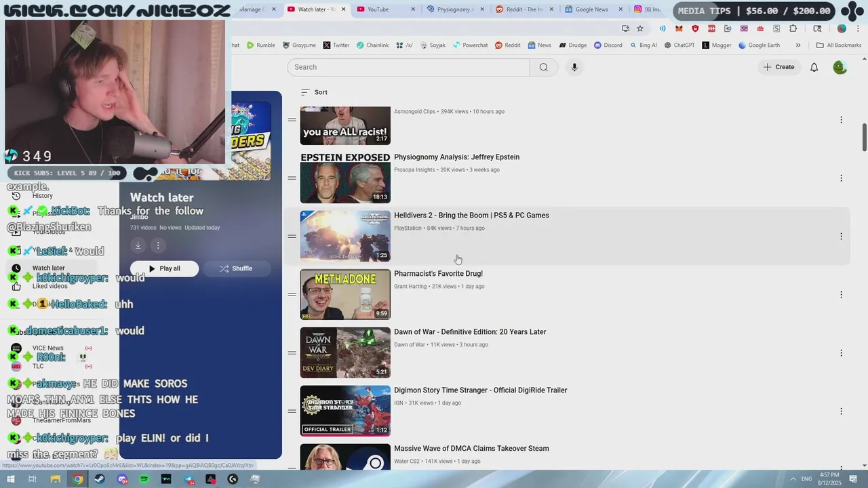Open Windows Start menu
Viewport: 868px width, 488px height.
[11, 479]
